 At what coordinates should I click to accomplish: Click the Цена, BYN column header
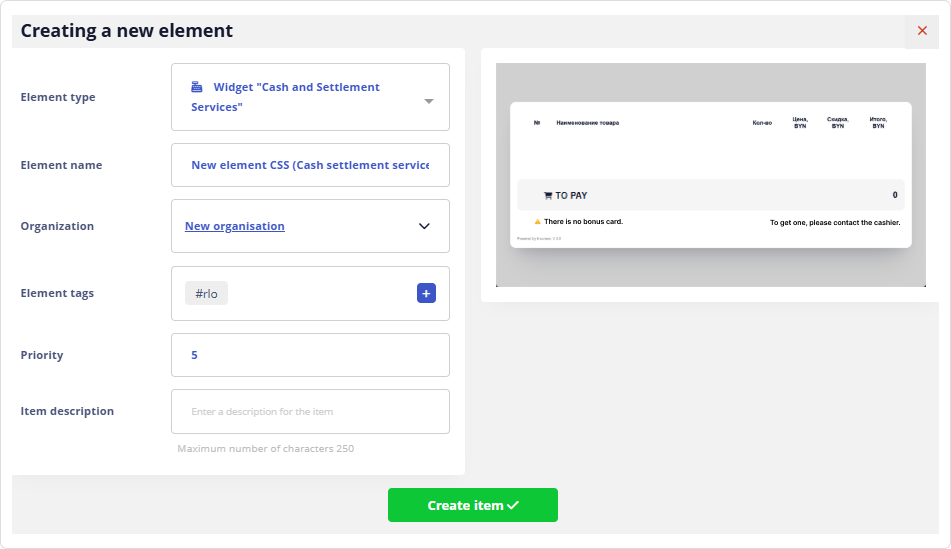coord(800,123)
